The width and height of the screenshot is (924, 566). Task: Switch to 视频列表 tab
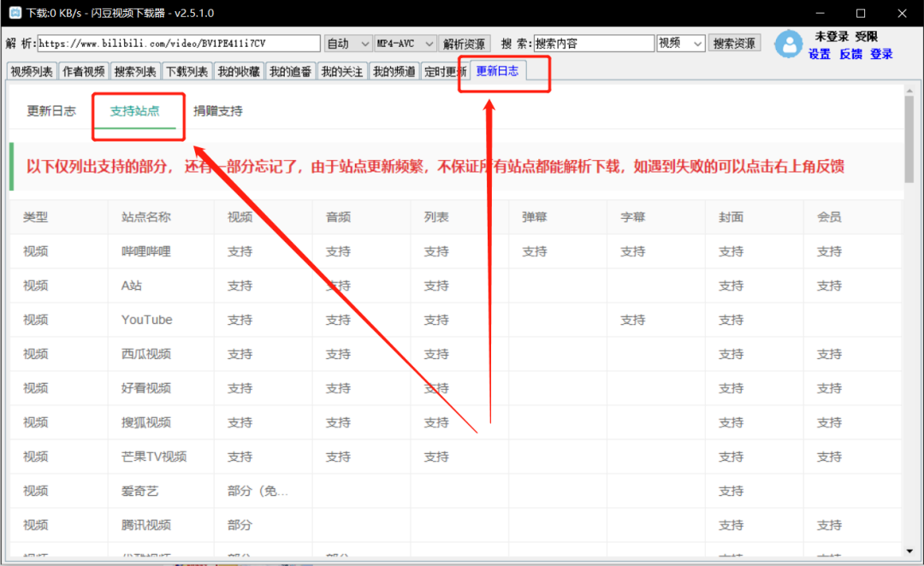click(x=32, y=71)
